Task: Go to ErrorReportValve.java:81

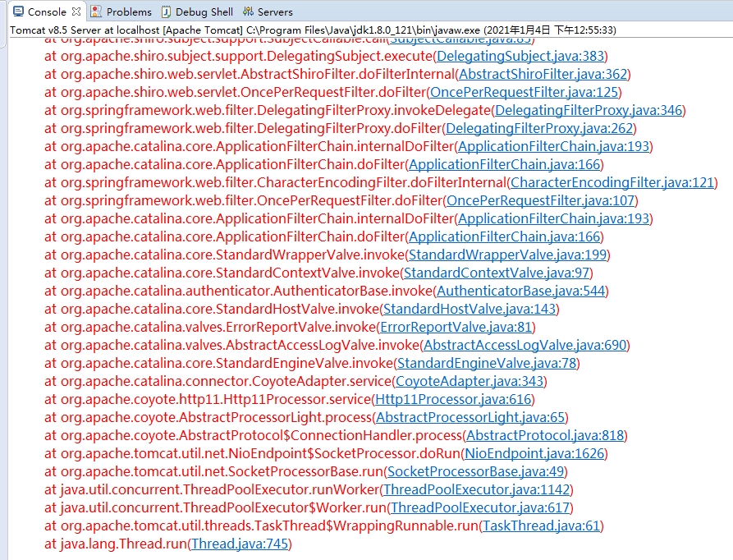Action: click(x=456, y=327)
